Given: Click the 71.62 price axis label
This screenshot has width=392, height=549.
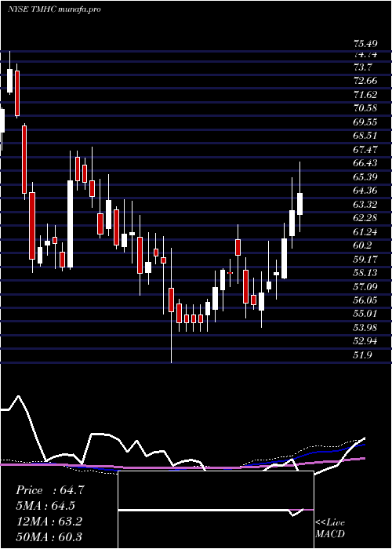Looking at the screenshot, I should point(365,95).
